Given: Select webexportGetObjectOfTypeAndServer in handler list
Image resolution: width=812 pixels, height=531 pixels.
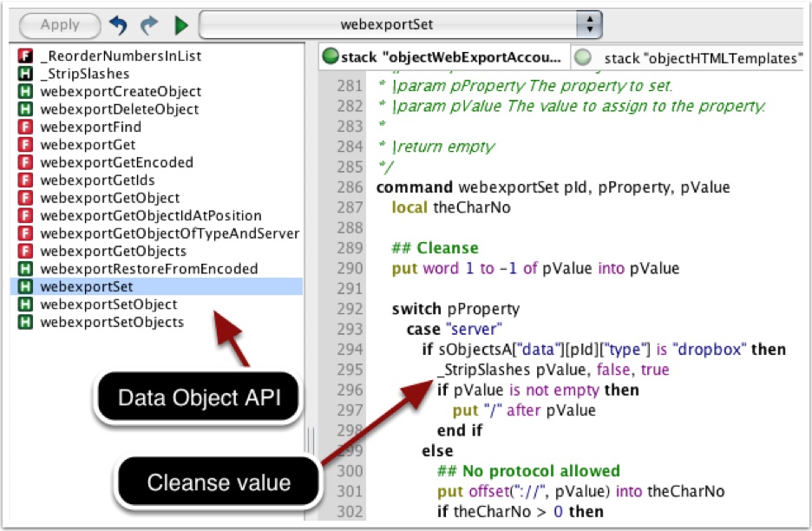Looking at the screenshot, I should pos(170,233).
